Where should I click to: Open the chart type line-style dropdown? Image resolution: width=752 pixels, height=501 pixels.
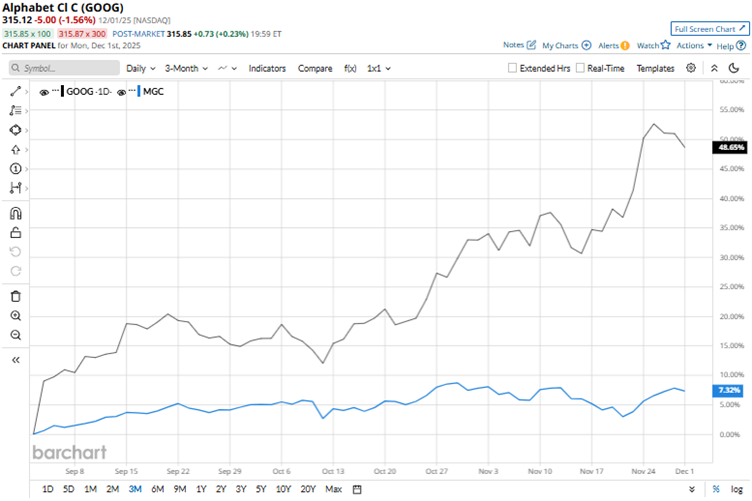pyautogui.click(x=227, y=69)
